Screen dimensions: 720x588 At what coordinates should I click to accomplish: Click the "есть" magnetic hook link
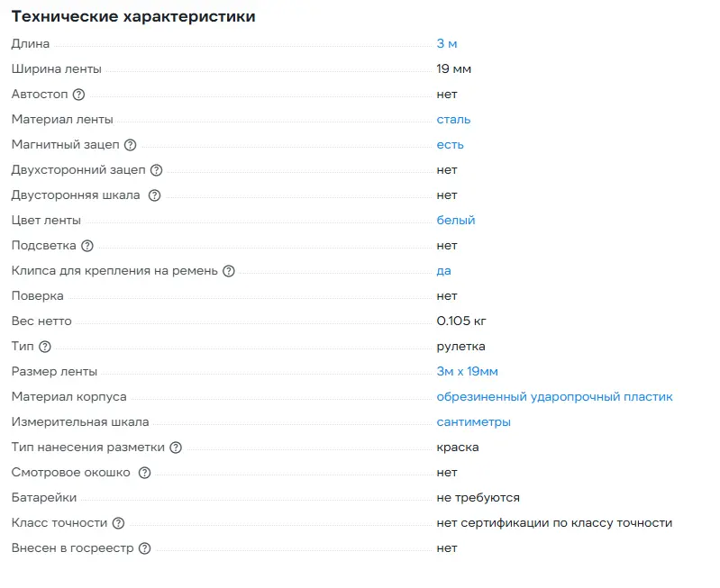pos(450,144)
